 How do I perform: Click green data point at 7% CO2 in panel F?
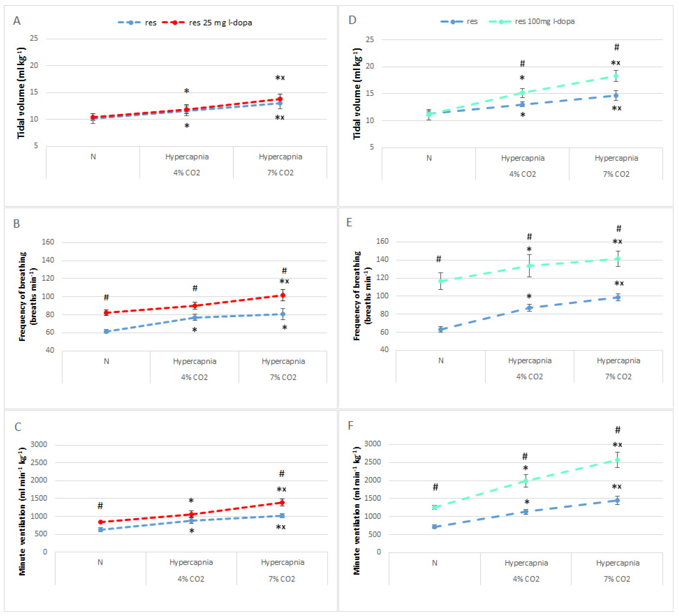point(617,460)
